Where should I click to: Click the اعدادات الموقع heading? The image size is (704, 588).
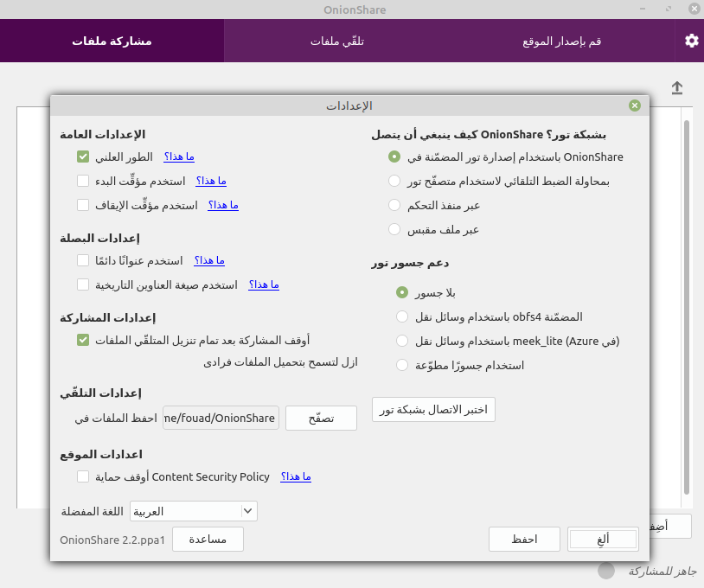pos(101,455)
